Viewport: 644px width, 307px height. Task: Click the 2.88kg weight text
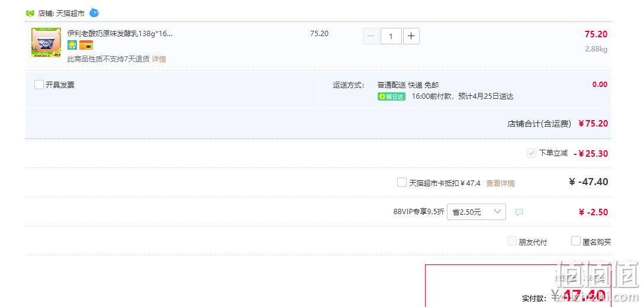(596, 49)
